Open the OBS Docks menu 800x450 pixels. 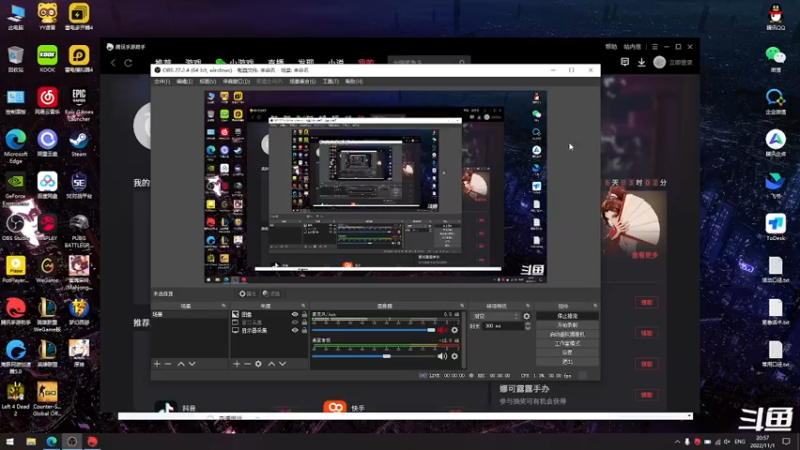pyautogui.click(x=236, y=82)
